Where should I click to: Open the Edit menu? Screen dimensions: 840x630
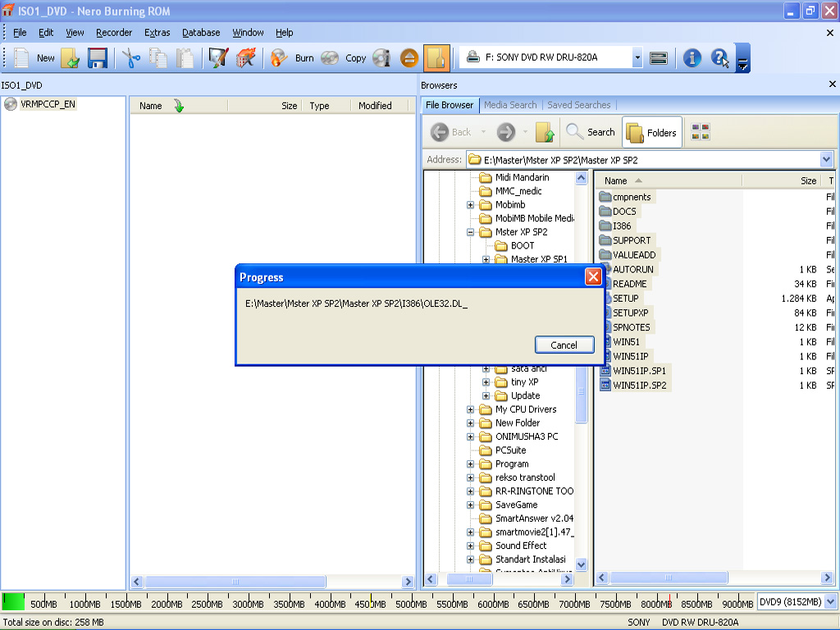[x=46, y=33]
